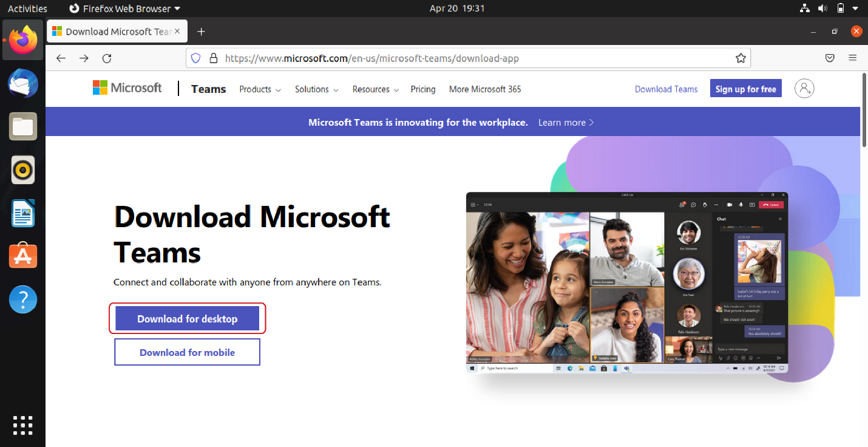Show Applications grid

(x=22, y=425)
